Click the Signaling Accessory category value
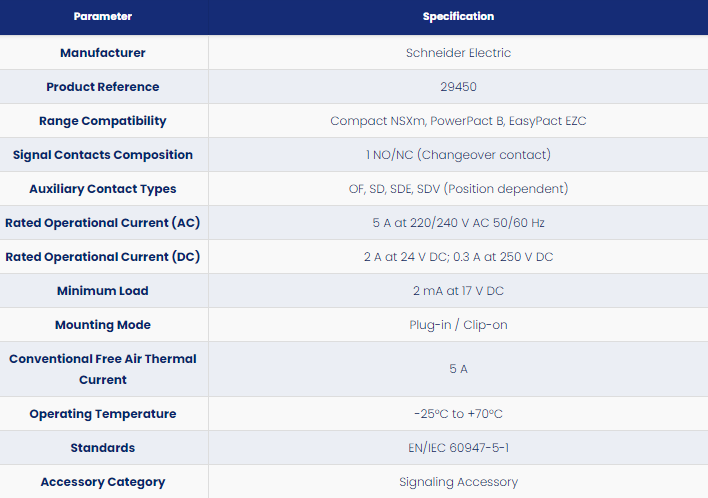 458,482
